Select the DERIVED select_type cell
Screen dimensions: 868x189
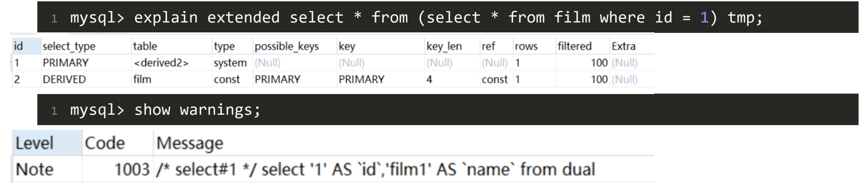pyautogui.click(x=64, y=80)
